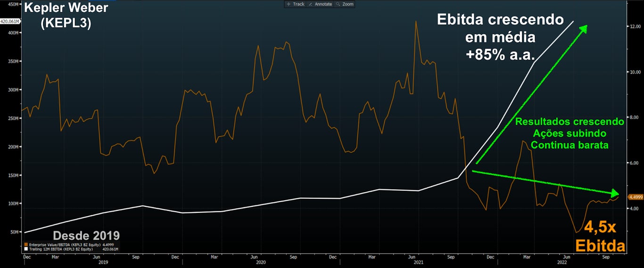Click the 300M left axis label

pyautogui.click(x=12, y=89)
